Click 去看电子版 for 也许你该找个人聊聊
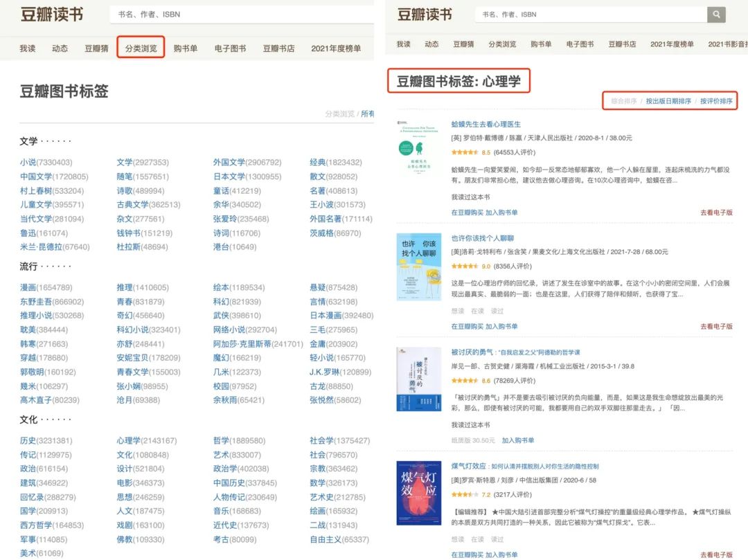 [716, 327]
